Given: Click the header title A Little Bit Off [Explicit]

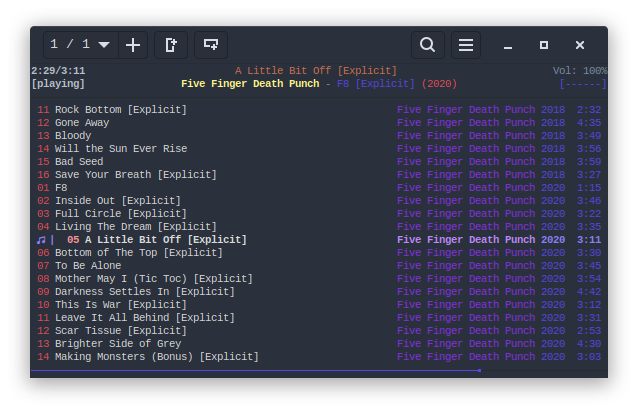Looking at the screenshot, I should click(316, 71).
